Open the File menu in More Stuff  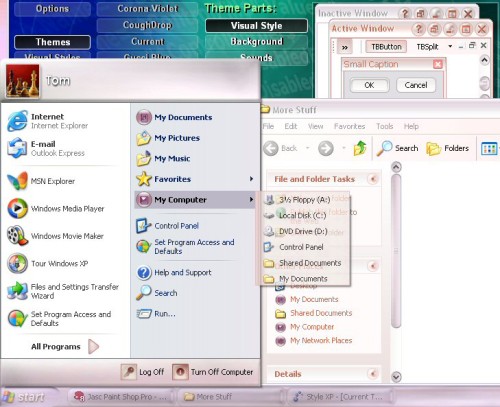[x=268, y=126]
